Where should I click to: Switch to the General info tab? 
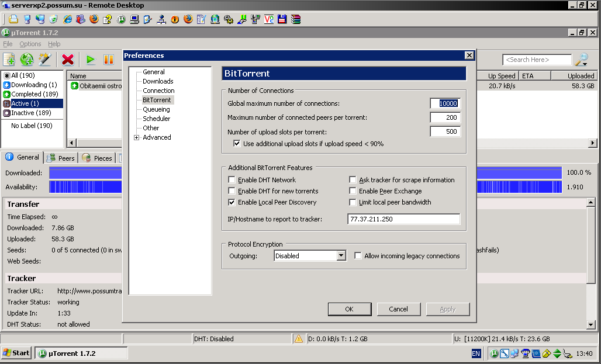tap(22, 157)
